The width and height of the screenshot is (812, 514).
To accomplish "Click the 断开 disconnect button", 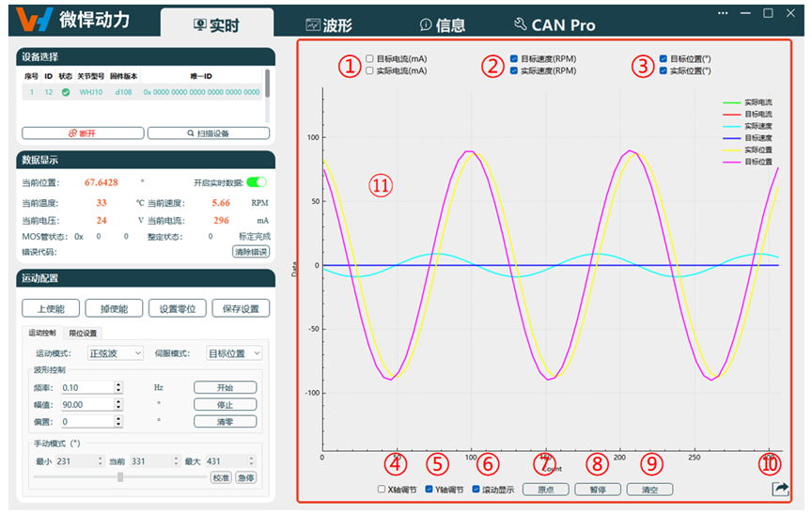I will [82, 133].
